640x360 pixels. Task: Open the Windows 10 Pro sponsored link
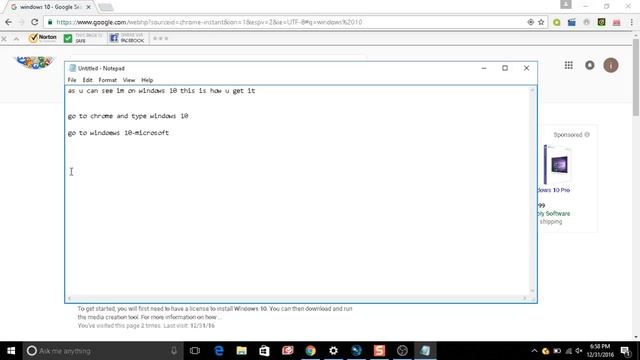click(554, 190)
